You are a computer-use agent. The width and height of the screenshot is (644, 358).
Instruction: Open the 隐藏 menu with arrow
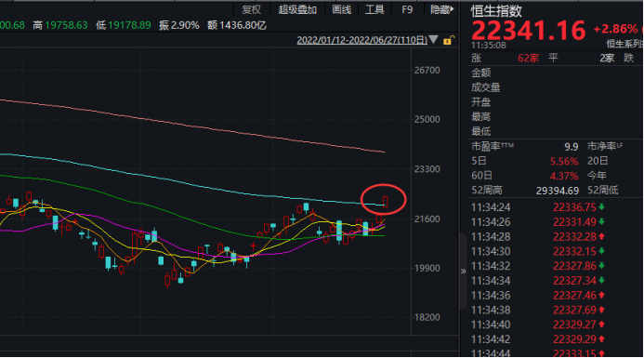(x=441, y=9)
